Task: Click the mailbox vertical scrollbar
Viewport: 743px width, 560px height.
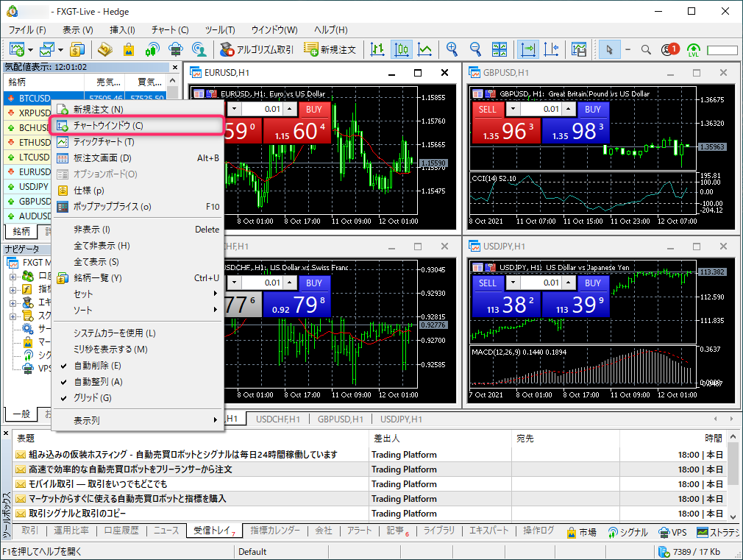Action: (733, 476)
